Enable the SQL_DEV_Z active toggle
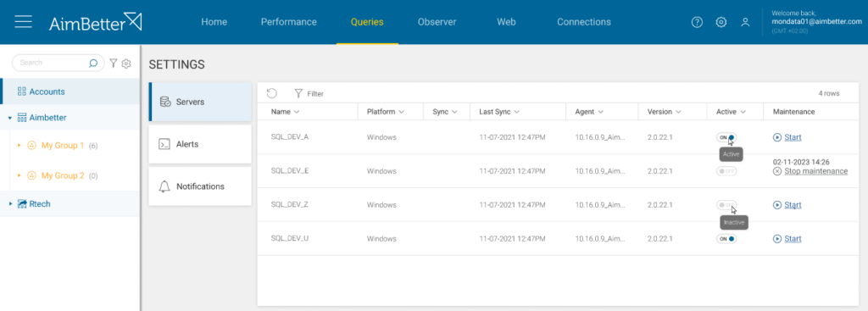868x311 pixels. pyautogui.click(x=726, y=205)
